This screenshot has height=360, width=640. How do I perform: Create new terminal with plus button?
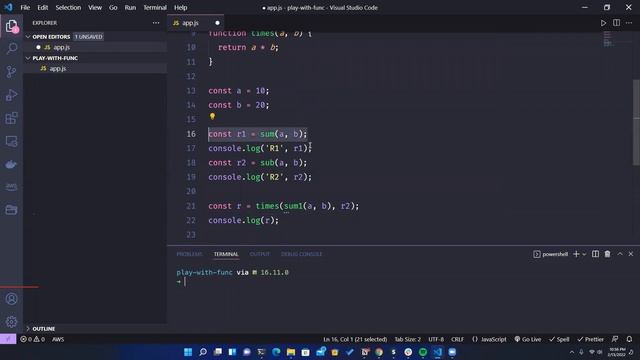pyautogui.click(x=576, y=254)
